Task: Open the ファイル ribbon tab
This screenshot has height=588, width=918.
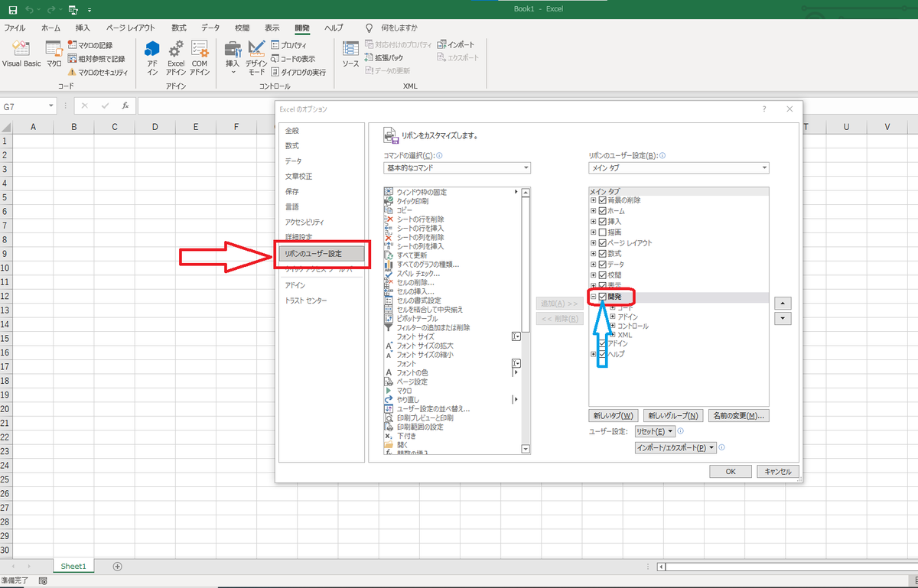Action: tap(15, 27)
